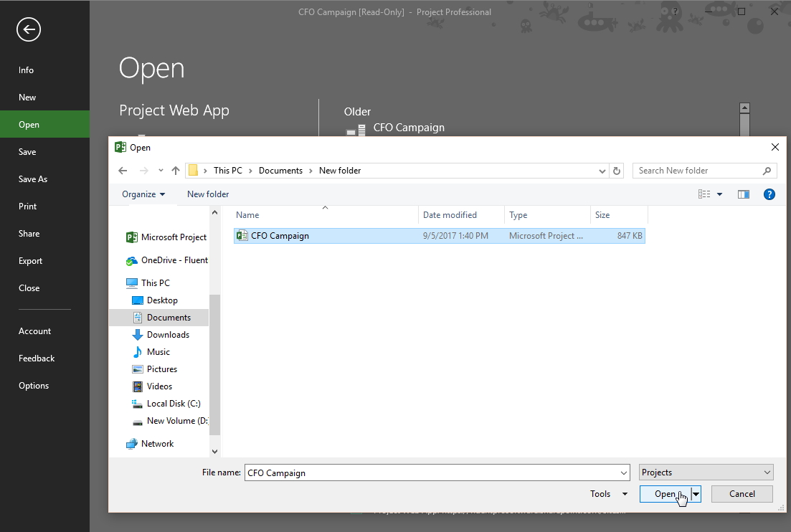The image size is (791, 532).
Task: Click the CFO Campaign file icon
Action: [x=242, y=235]
